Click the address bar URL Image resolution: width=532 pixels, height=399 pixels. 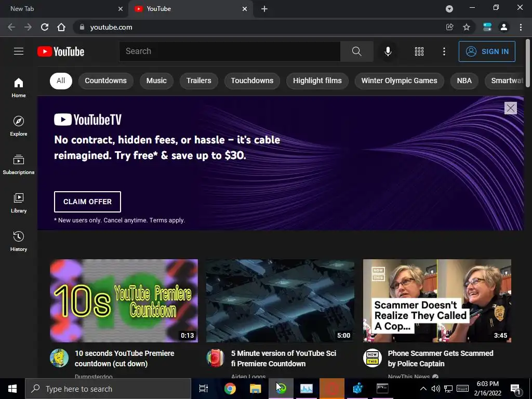(111, 27)
